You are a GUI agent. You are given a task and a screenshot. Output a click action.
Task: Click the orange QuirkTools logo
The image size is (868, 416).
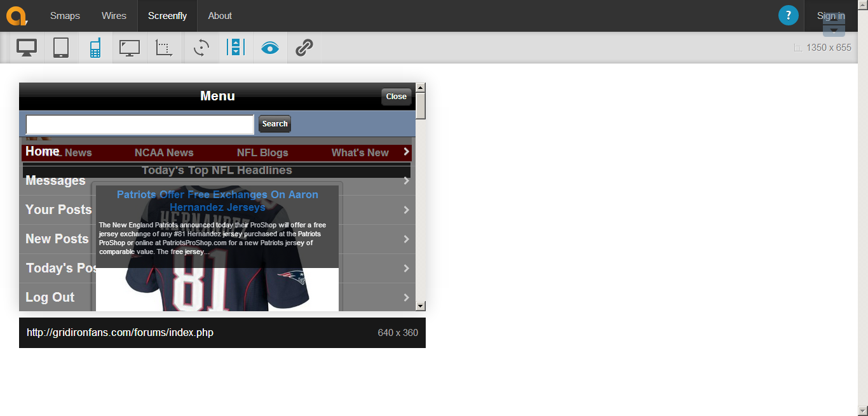[x=17, y=15]
